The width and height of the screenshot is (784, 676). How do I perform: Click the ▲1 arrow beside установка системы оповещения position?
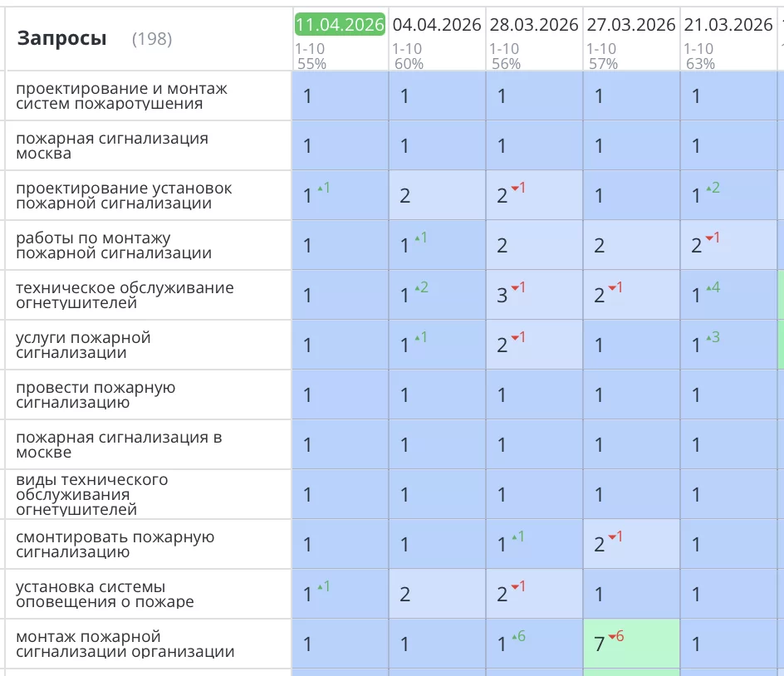(323, 589)
